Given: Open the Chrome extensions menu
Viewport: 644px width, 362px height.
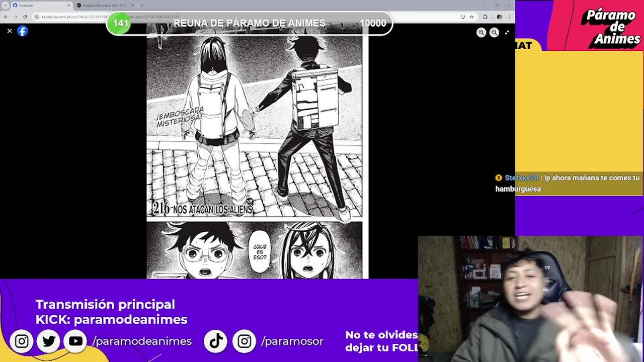Looking at the screenshot, I should pos(485,17).
